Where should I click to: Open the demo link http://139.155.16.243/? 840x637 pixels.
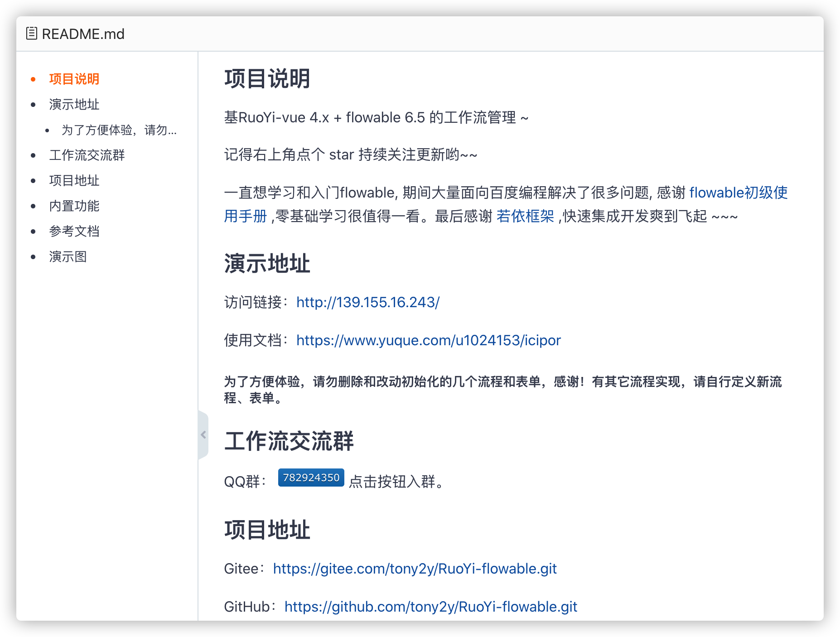coord(367,302)
